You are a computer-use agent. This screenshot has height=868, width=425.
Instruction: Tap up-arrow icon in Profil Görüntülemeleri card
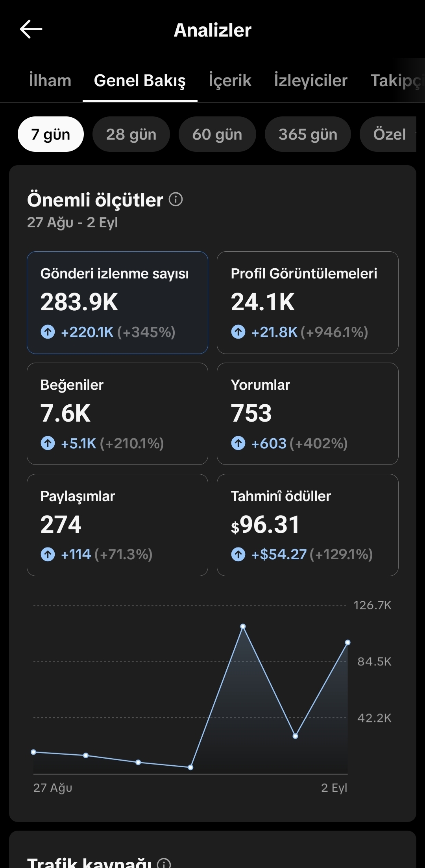point(238,332)
